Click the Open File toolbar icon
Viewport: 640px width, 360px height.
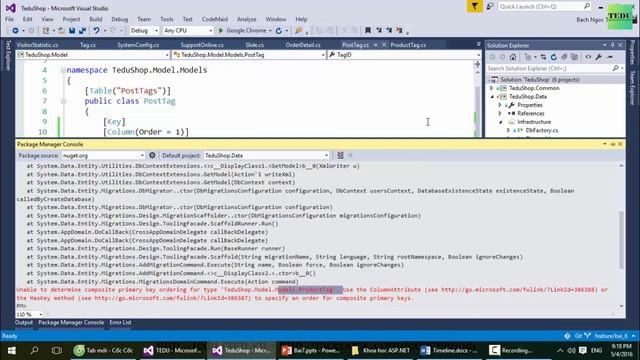(x=61, y=31)
